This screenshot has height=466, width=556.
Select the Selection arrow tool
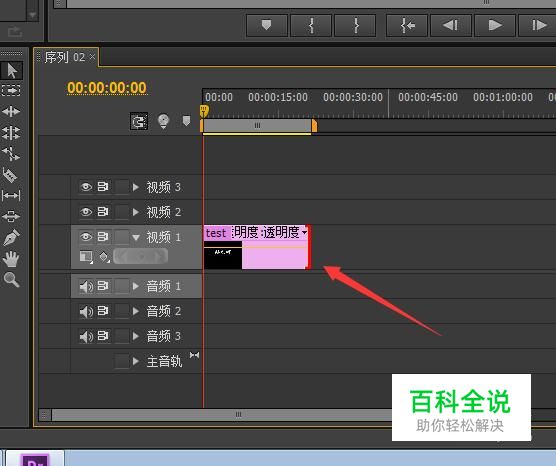[x=12, y=70]
